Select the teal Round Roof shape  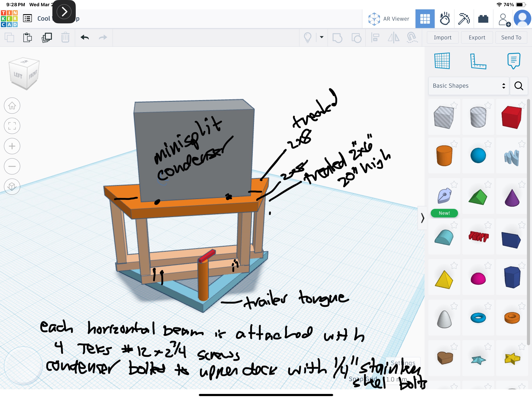(444, 237)
